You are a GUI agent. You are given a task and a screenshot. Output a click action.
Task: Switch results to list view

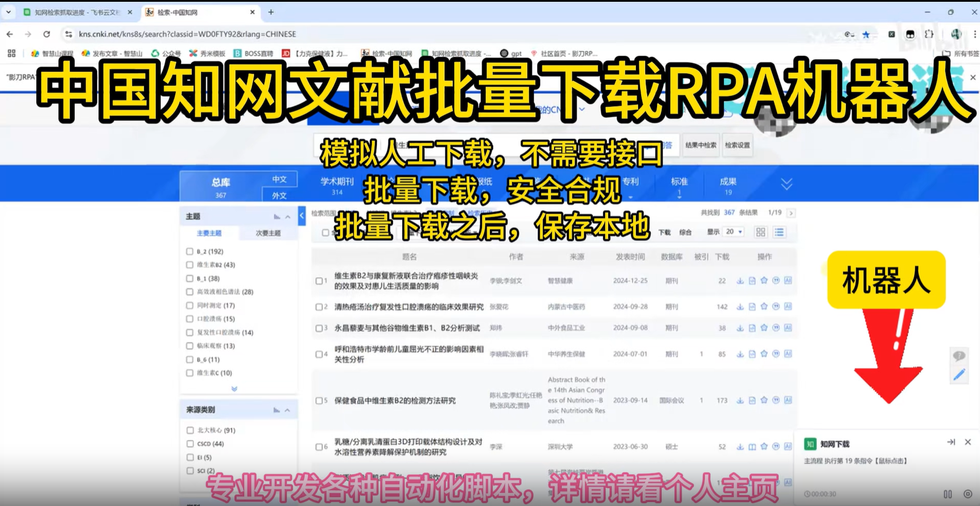click(x=779, y=232)
